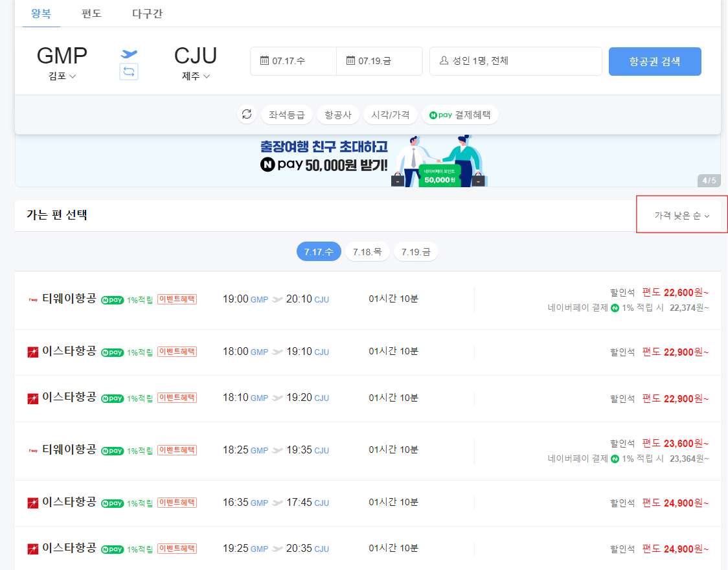This screenshot has width=728, height=570.
Task: Click the reset filters refresh icon
Action: click(x=247, y=114)
